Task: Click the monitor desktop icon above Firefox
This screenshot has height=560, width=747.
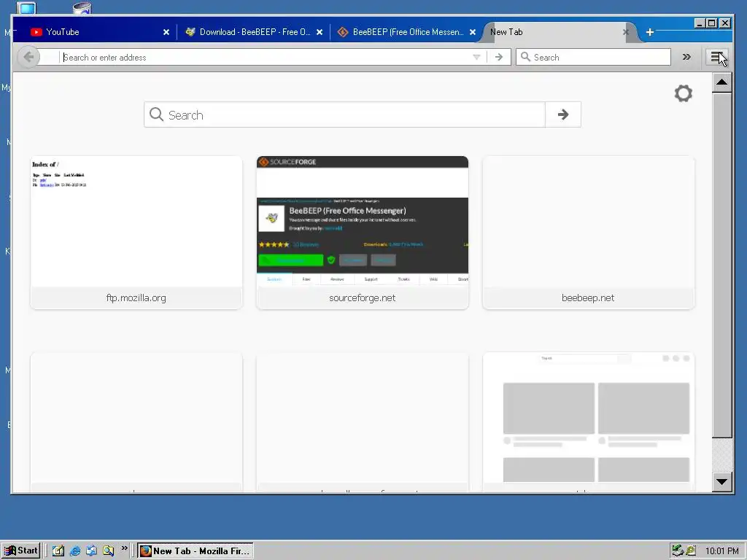Action: [x=26, y=7]
